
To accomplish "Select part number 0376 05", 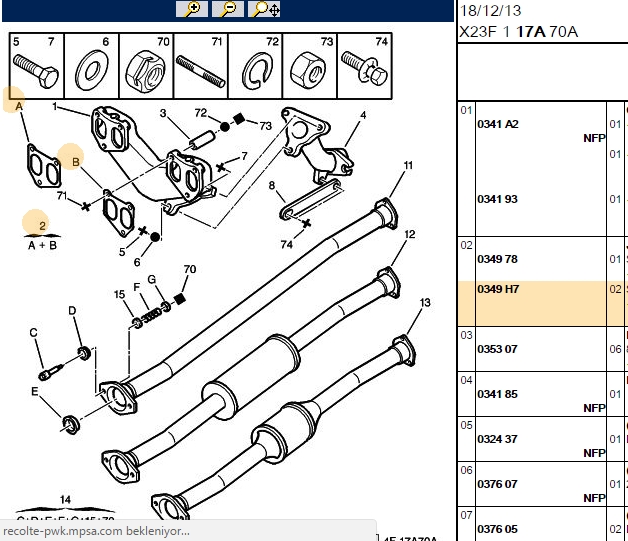I will pyautogui.click(x=497, y=529).
